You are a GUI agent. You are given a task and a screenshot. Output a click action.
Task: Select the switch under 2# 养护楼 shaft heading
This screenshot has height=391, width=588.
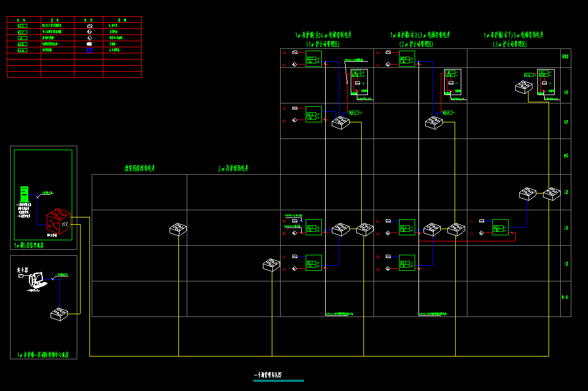272,265
